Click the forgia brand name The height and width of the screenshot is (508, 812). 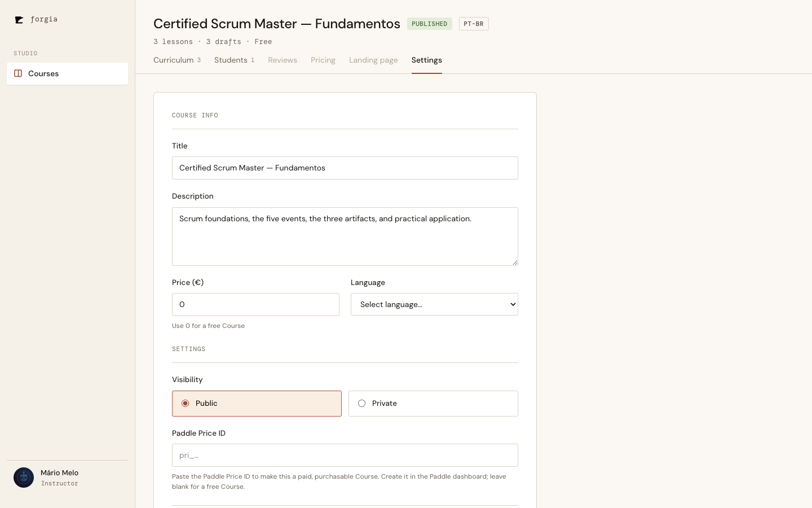click(44, 19)
